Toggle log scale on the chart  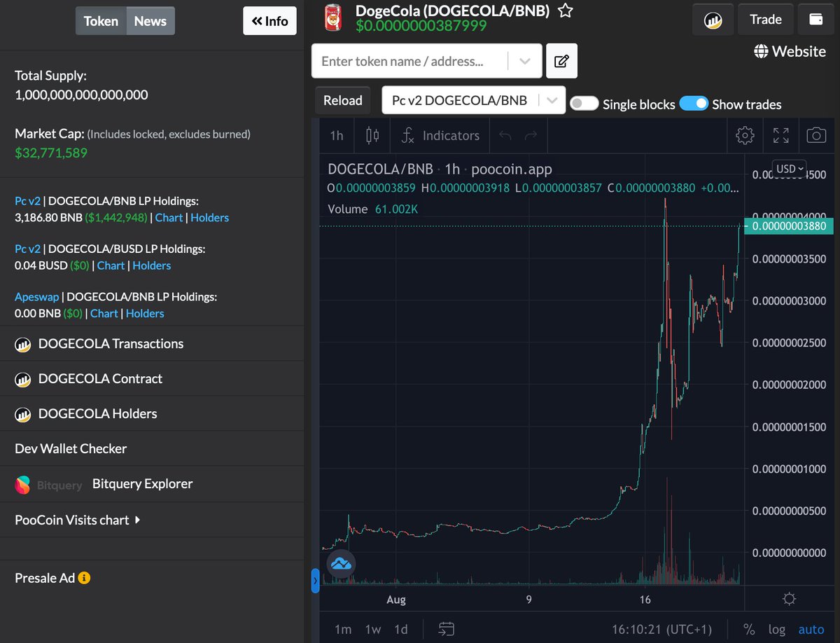[776, 629]
